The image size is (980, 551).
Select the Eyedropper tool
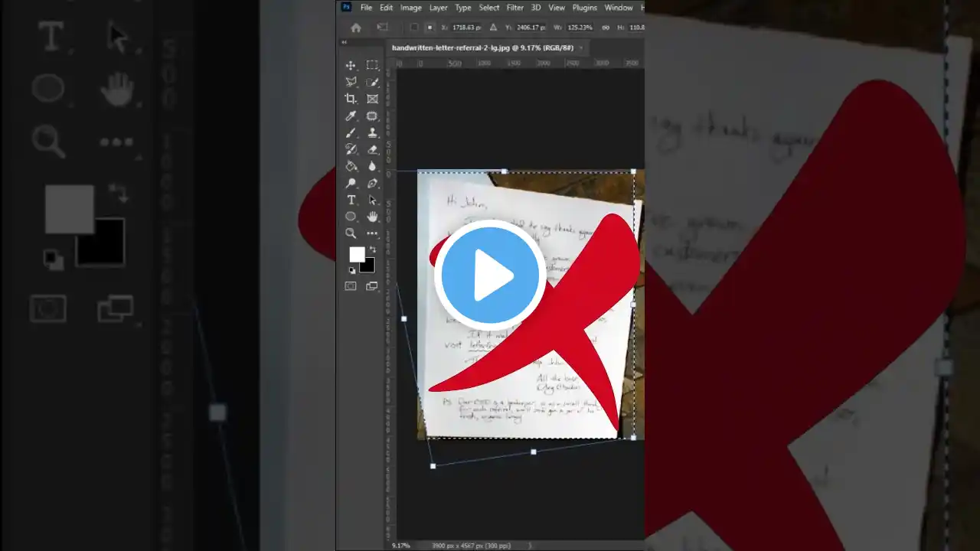click(351, 116)
